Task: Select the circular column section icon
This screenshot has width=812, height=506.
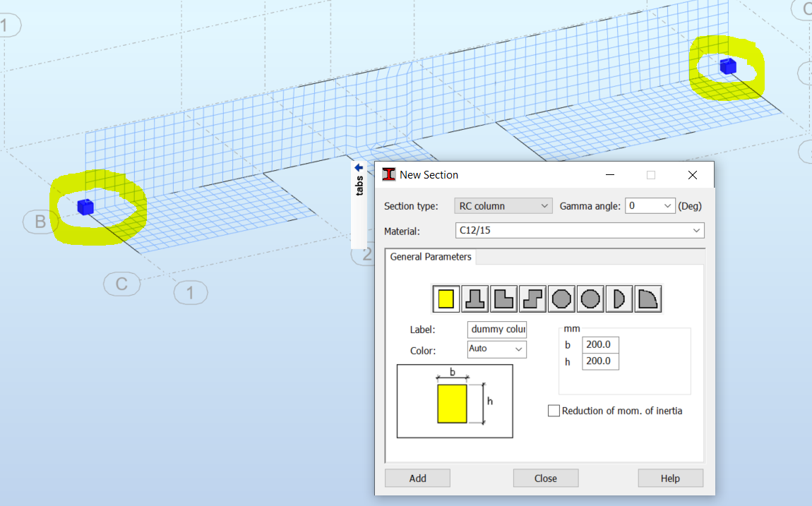Action: click(590, 298)
